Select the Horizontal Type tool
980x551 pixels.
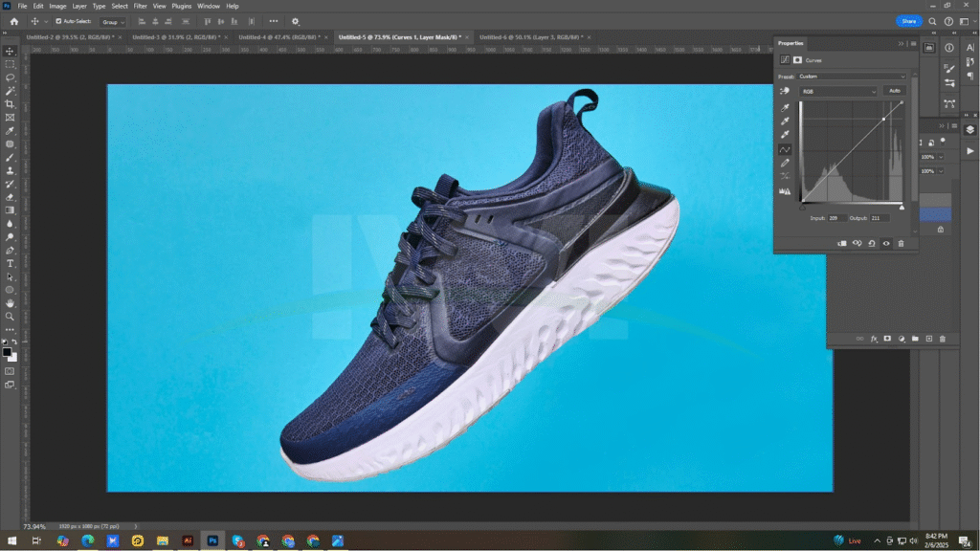pyautogui.click(x=10, y=264)
